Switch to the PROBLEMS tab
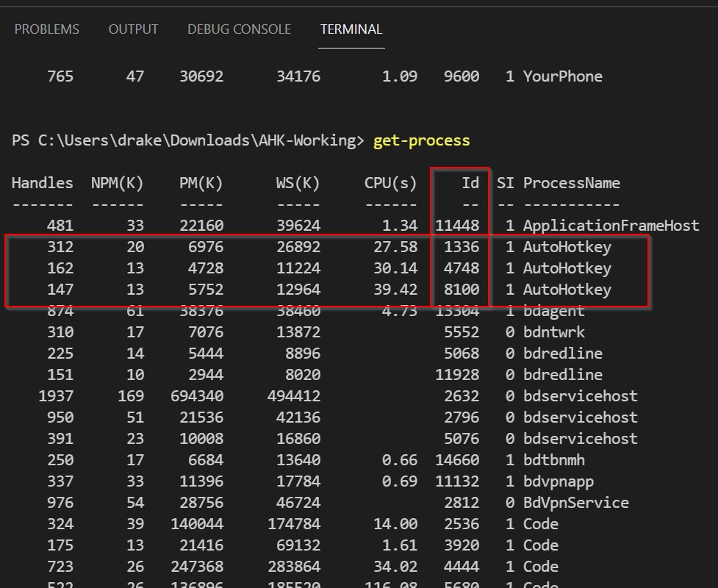The height and width of the screenshot is (588, 718). tap(47, 29)
